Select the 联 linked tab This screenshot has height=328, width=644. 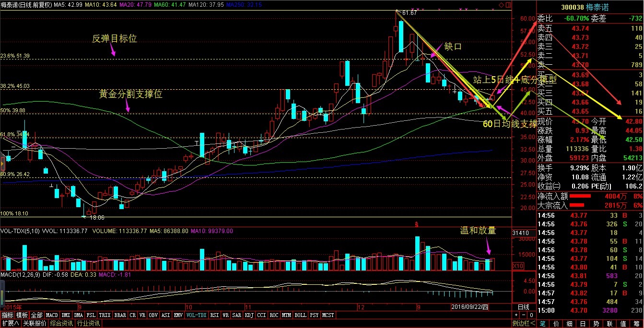609,324
